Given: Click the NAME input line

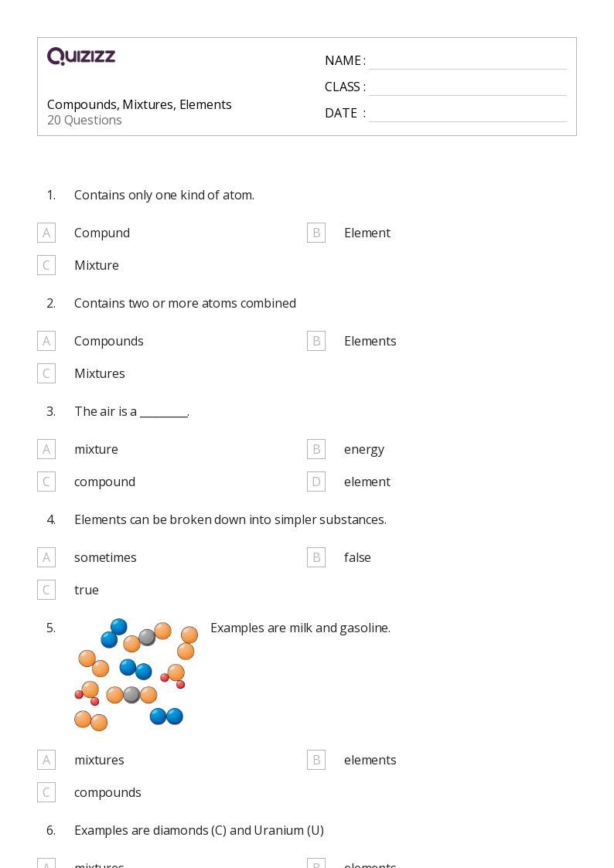Looking at the screenshot, I should tap(468, 61).
